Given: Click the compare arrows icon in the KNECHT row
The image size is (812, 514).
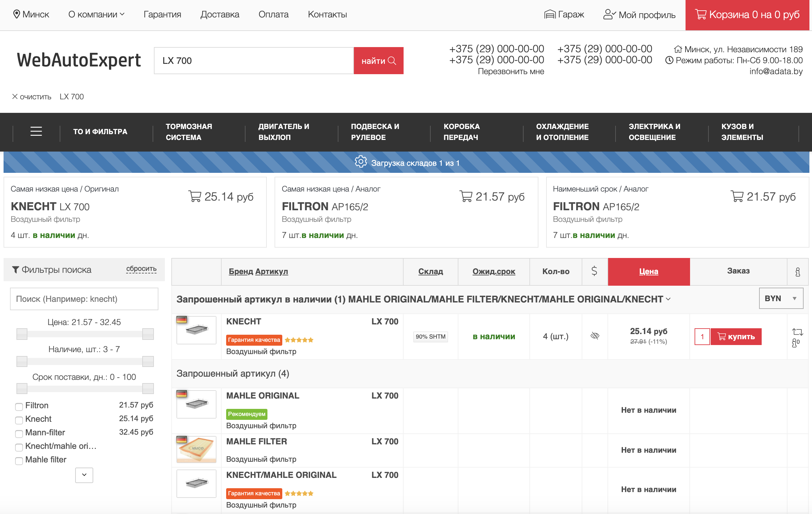Looking at the screenshot, I should pos(797,332).
